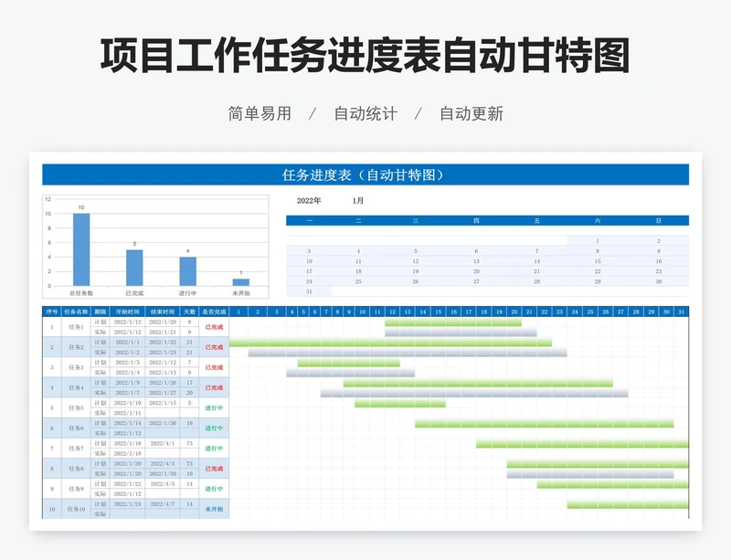Select calendar date 31
The image size is (731, 560).
point(309,291)
